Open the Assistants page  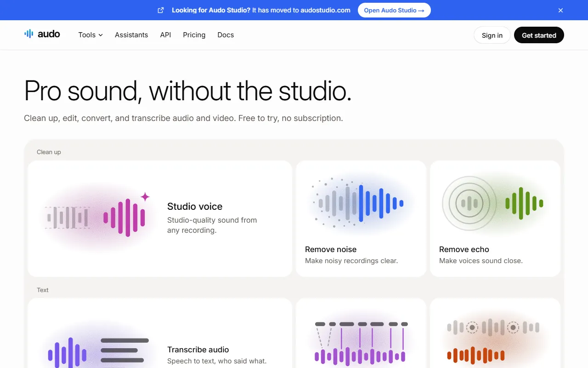click(x=131, y=35)
